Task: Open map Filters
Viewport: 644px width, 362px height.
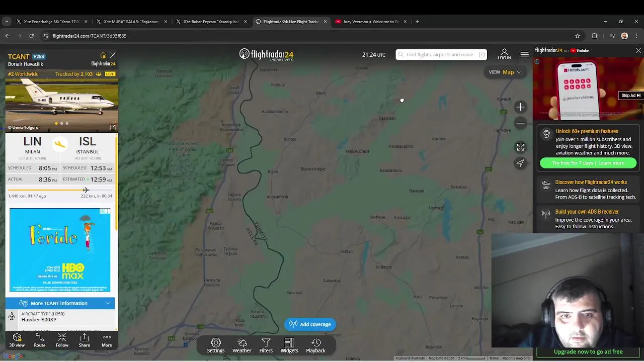Action: pyautogui.click(x=266, y=345)
